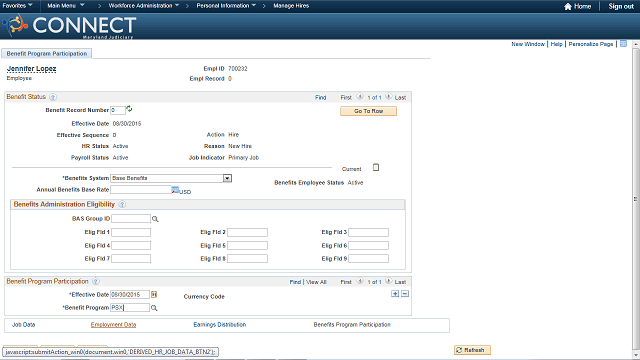Open Benefit Status help icon
The image size is (640, 360).
(x=53, y=97)
